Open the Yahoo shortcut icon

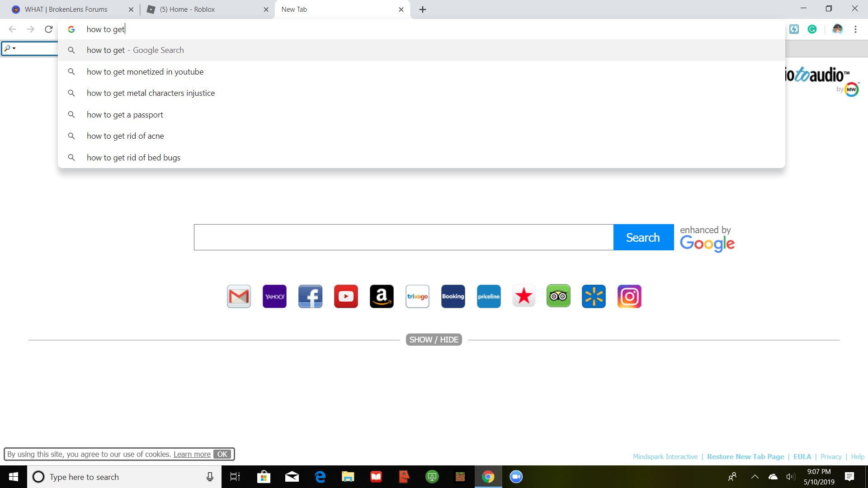(x=274, y=296)
